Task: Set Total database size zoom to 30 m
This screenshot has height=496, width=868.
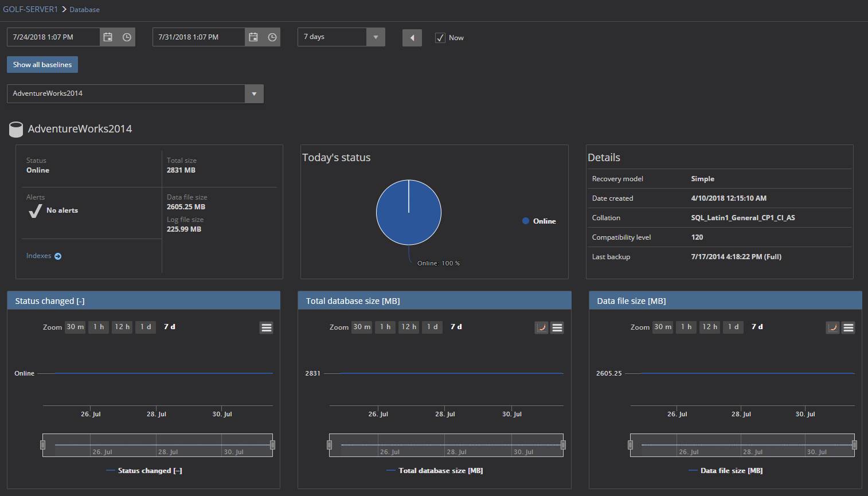Action: (362, 327)
